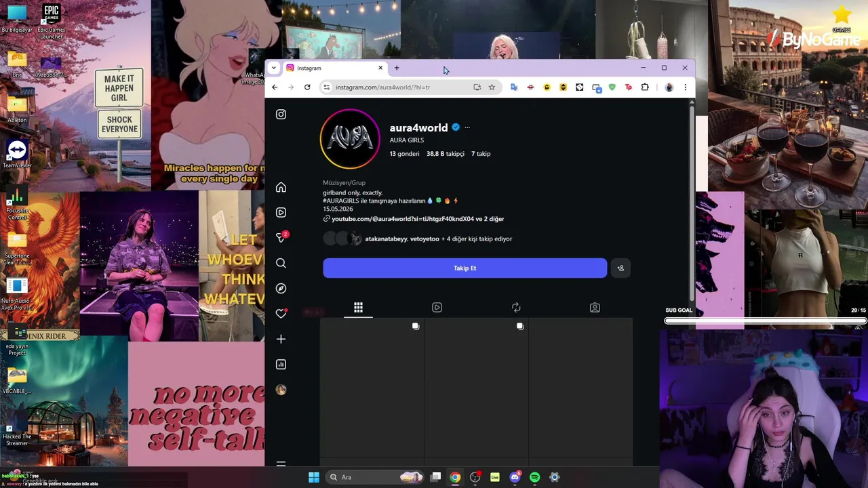Open a new Chrome tab with plus button
This screenshot has height=488, width=868.
click(397, 68)
